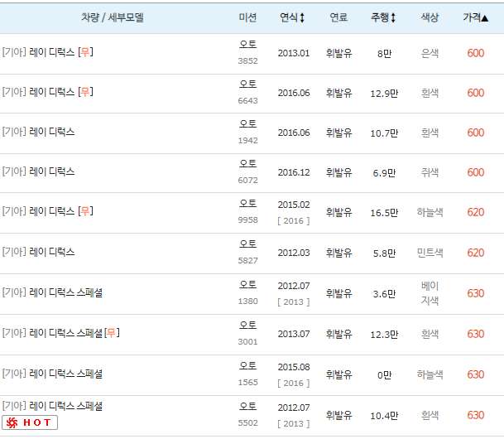Click the color 쥐색 cell

[x=430, y=173]
